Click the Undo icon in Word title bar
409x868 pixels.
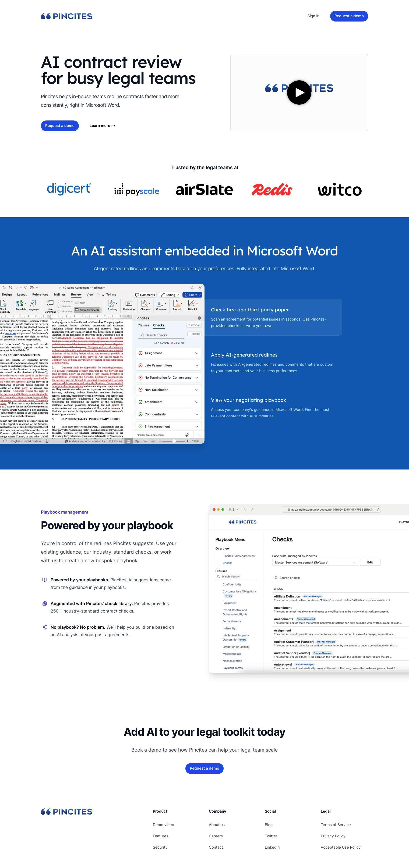(16, 287)
